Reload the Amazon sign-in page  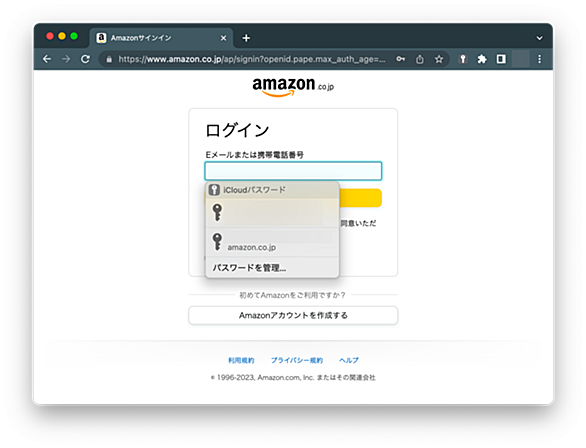coord(85,59)
